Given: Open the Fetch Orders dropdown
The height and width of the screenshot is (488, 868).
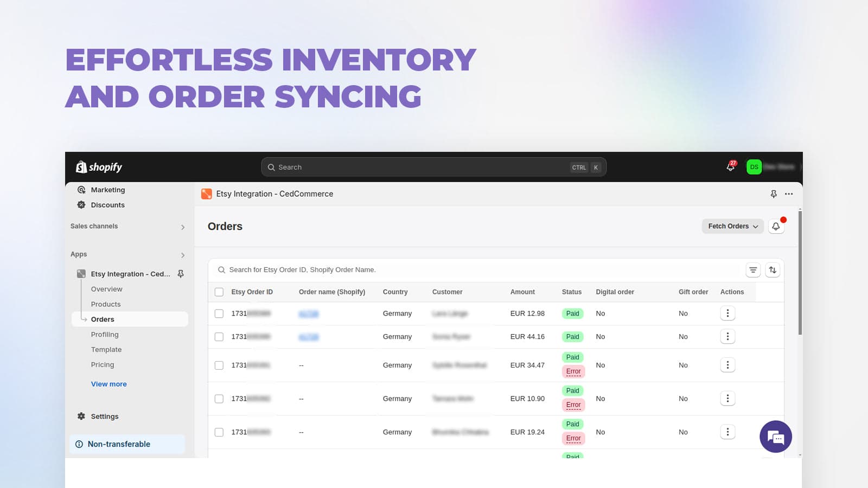Looking at the screenshot, I should point(732,226).
